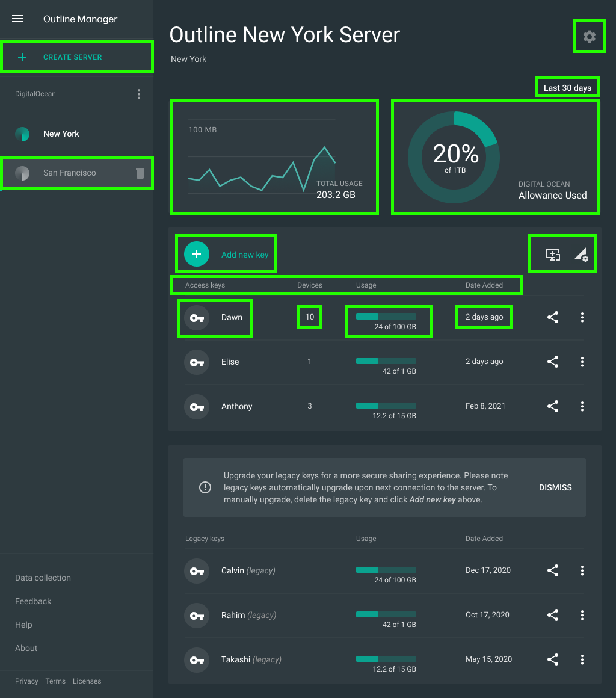
Task: Open server settings gear icon
Action: (x=589, y=37)
